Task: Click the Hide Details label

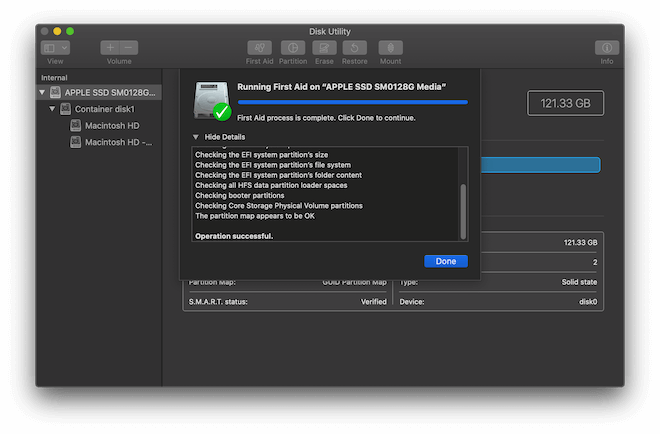Action: [225, 137]
